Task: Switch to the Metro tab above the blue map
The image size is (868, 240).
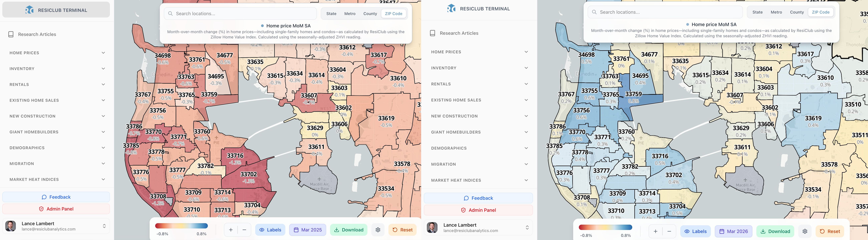Action: (x=776, y=12)
